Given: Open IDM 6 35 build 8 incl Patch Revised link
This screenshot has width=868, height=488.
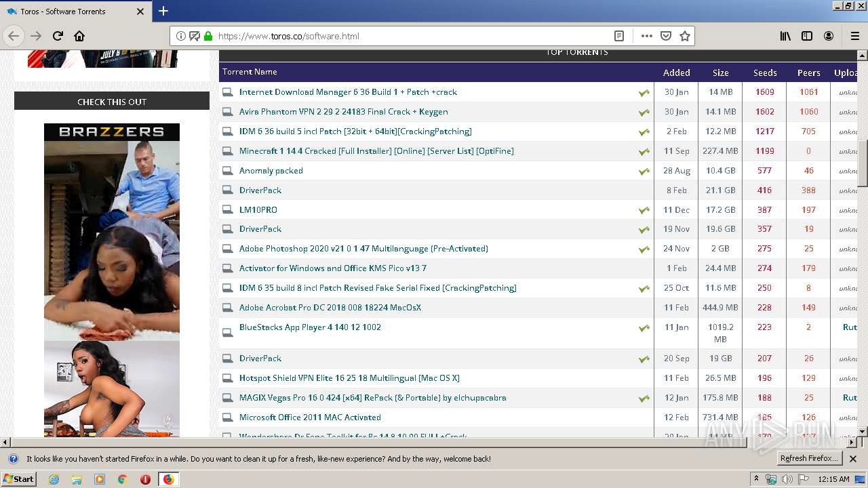Looking at the screenshot, I should (378, 288).
